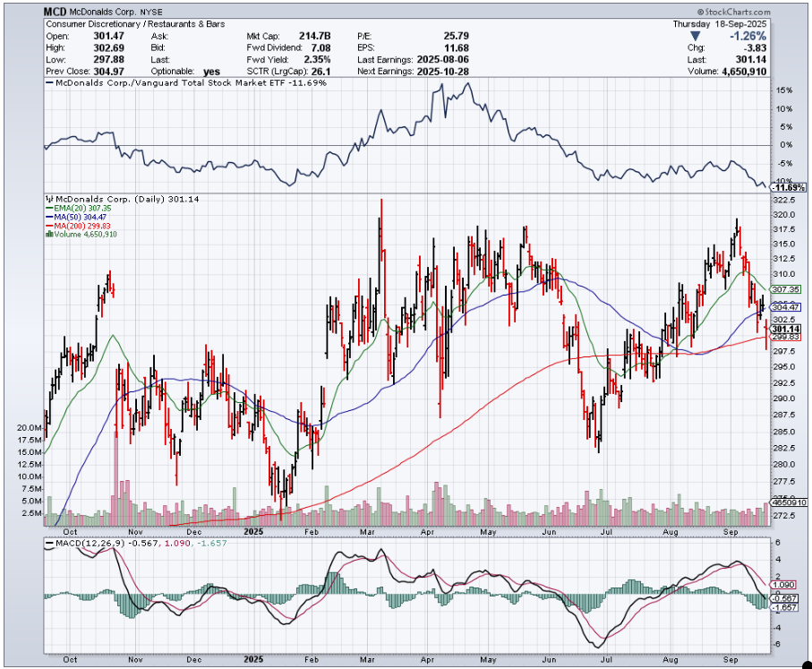Click the EMA(20) 307.35 legend entry
This screenshot has height=669, width=812.
(79, 209)
